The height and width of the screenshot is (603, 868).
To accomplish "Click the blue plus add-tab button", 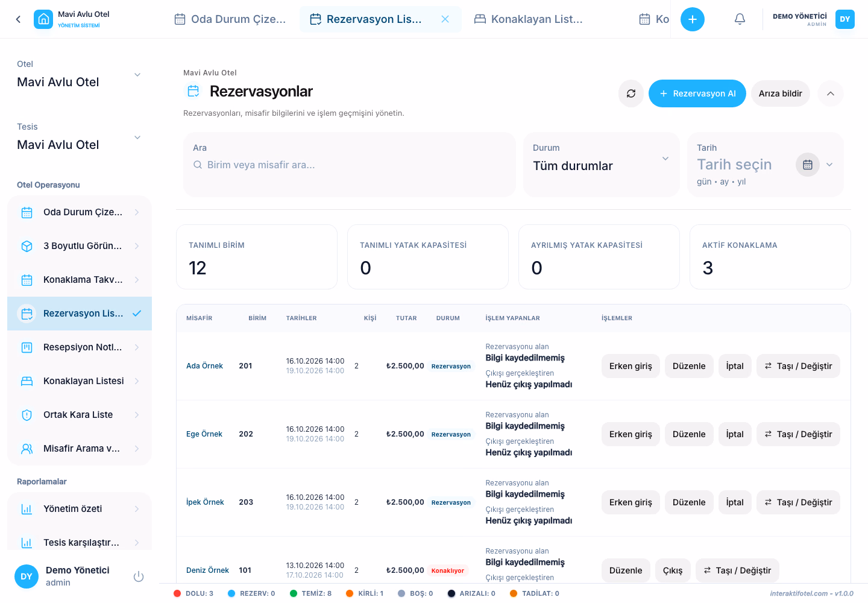I will click(693, 19).
